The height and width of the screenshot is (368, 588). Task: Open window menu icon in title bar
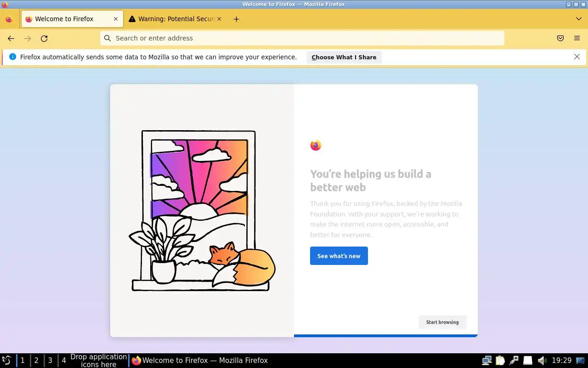5,4
